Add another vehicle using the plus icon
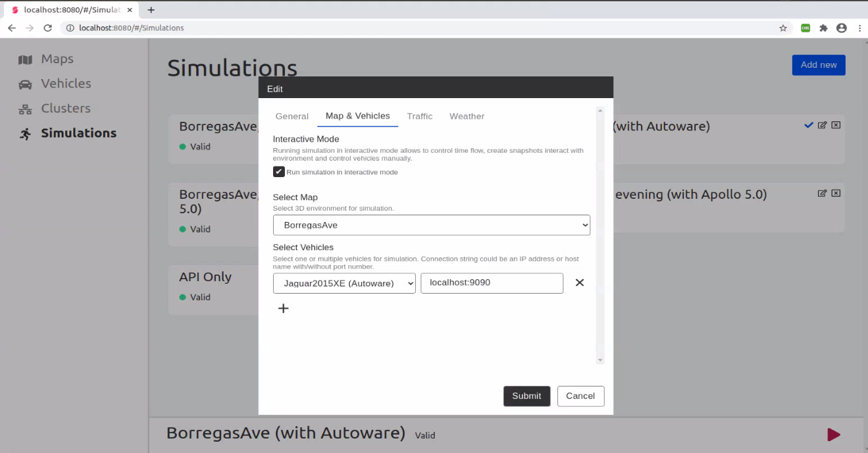 pos(284,307)
